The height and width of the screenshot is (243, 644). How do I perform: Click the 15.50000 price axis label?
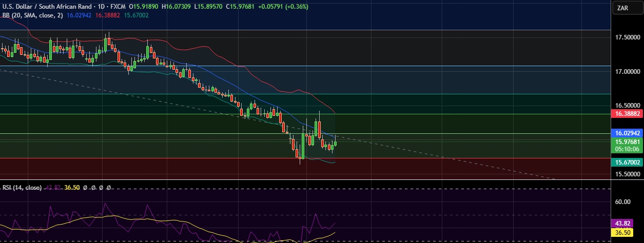coord(627,174)
